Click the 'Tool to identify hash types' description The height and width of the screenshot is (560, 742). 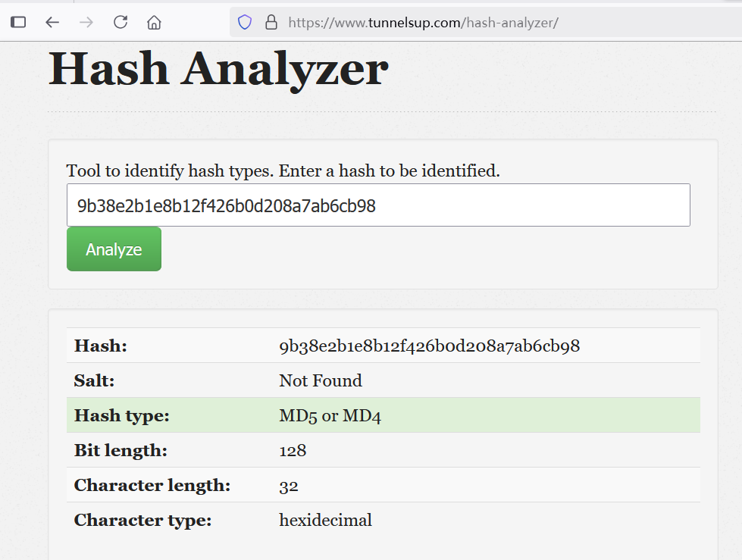pyautogui.click(x=283, y=171)
